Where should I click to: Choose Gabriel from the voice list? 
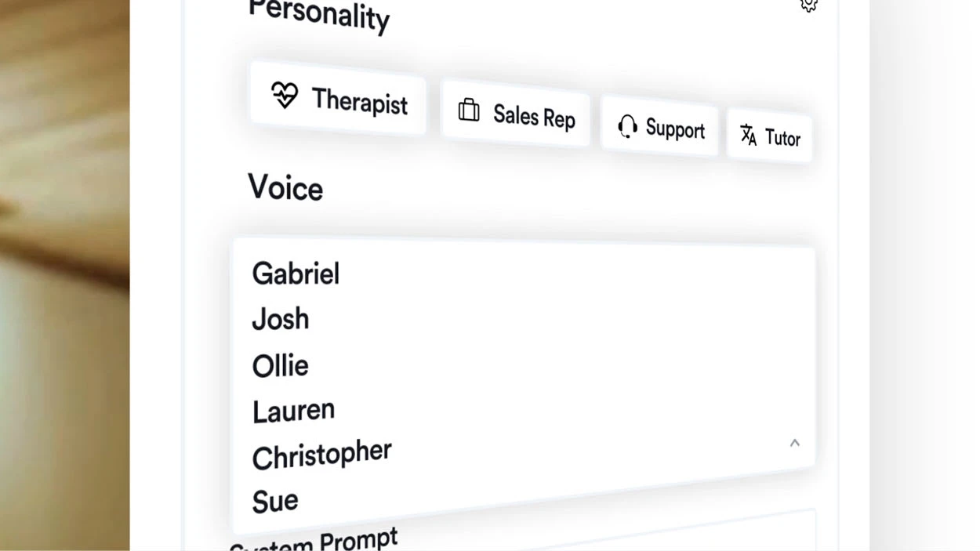pos(296,274)
